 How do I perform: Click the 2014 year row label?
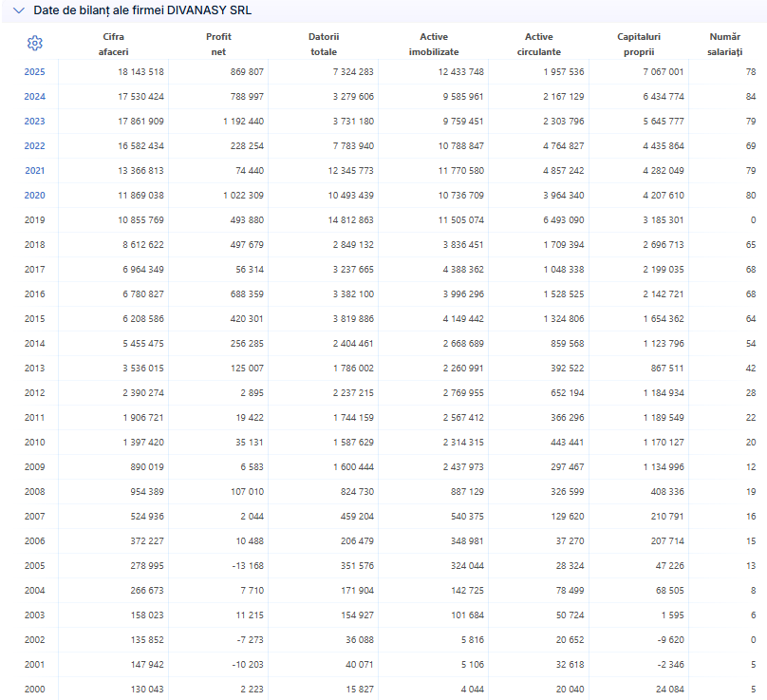click(35, 344)
